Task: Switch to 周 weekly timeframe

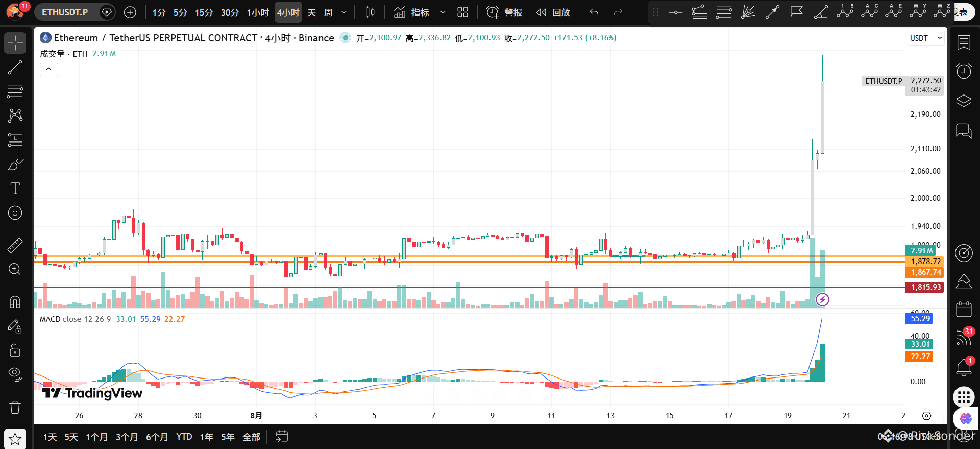Action: click(x=328, y=12)
